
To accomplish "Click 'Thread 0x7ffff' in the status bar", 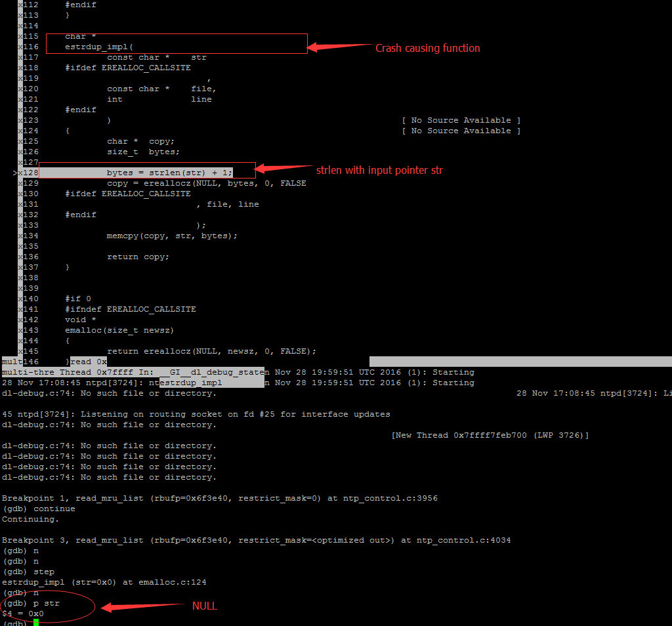I will click(x=89, y=372).
